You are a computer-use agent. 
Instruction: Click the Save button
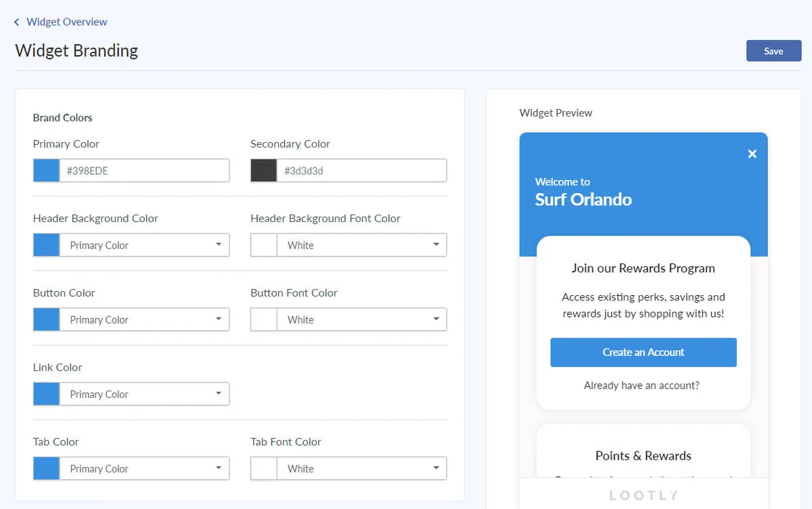coord(773,51)
